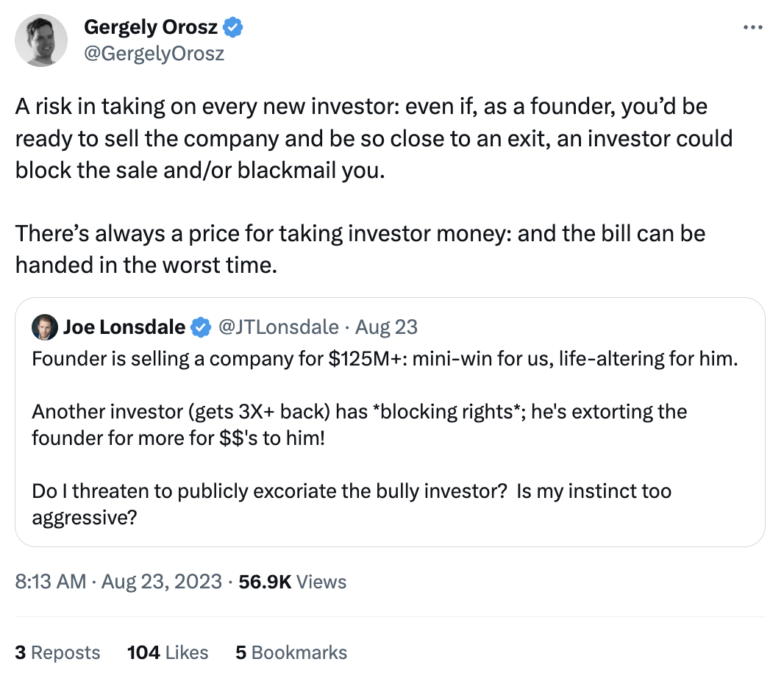Click the 5 Bookmarks count
Viewport: 784px width, 684px height.
tap(291, 652)
